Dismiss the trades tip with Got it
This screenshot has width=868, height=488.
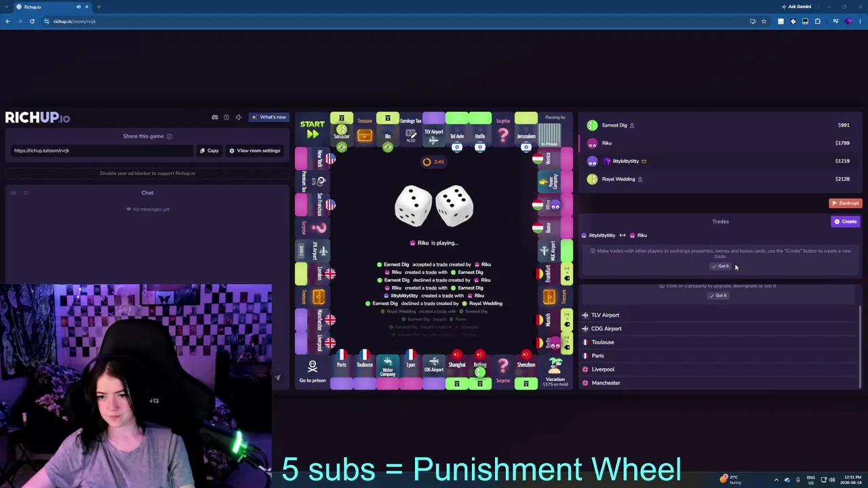720,266
